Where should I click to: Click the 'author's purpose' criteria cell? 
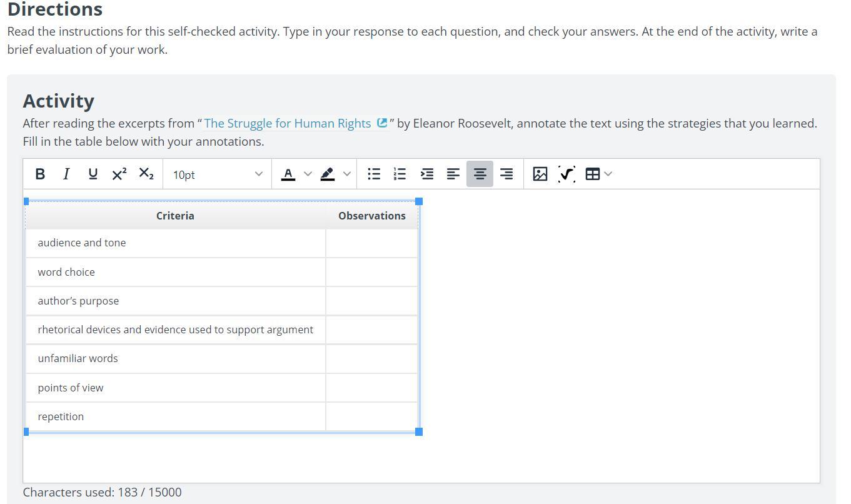[x=176, y=301]
